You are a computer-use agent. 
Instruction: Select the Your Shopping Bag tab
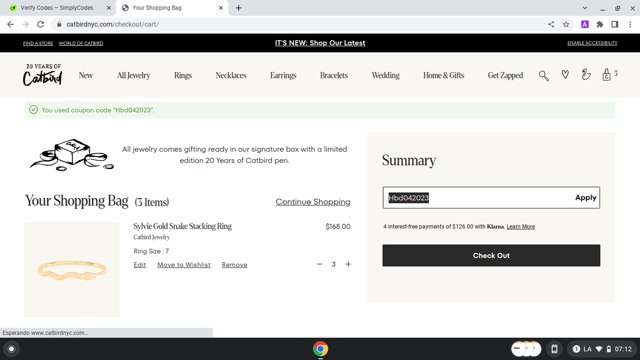[x=173, y=8]
